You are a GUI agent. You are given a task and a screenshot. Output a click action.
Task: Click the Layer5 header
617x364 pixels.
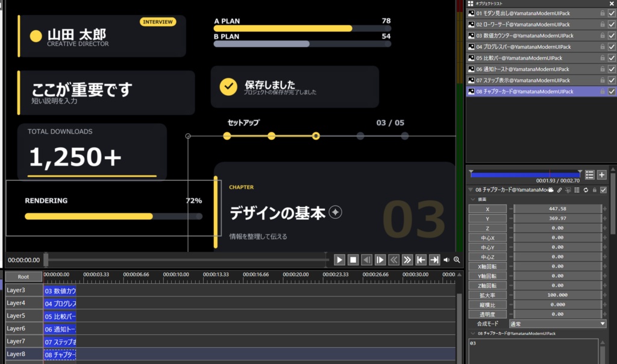pyautogui.click(x=23, y=316)
